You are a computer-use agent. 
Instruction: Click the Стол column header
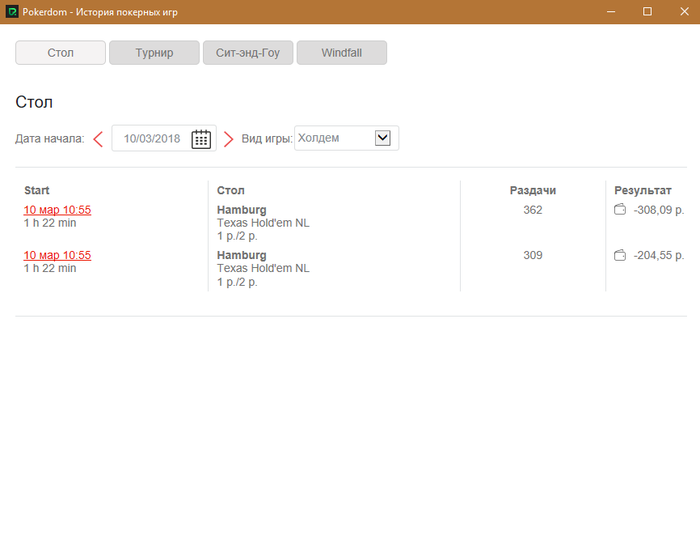(x=231, y=191)
